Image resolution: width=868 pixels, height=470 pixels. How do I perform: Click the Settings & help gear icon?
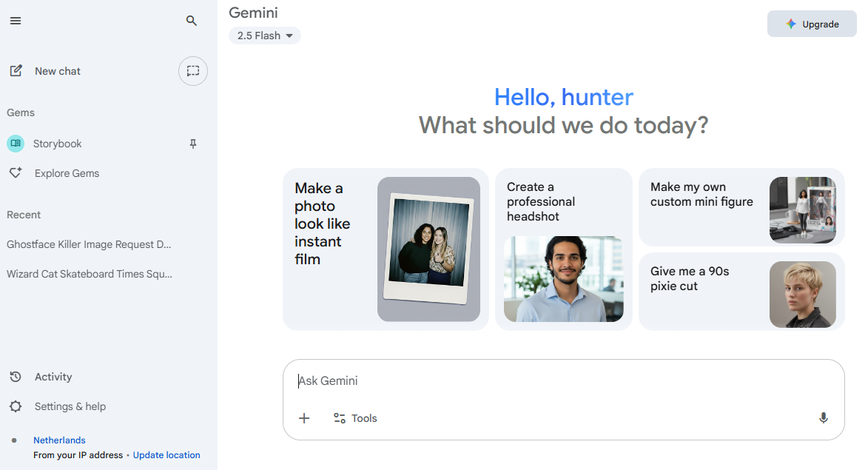coord(16,406)
